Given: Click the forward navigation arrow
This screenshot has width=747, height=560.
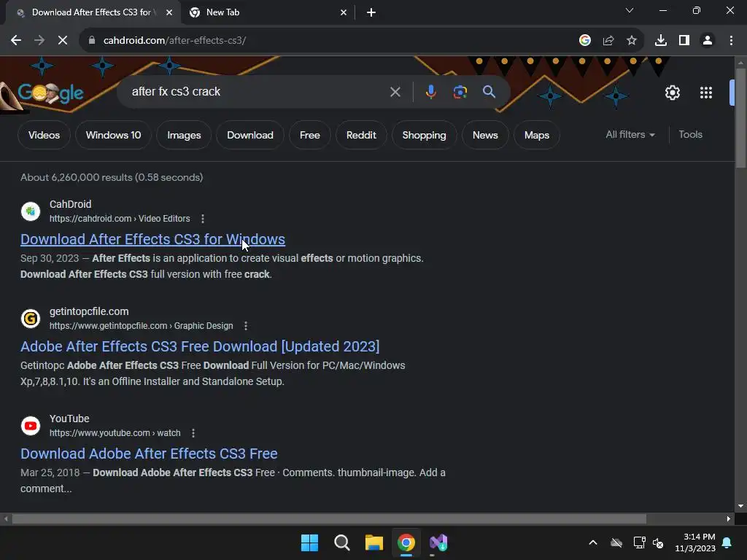Looking at the screenshot, I should [39, 41].
